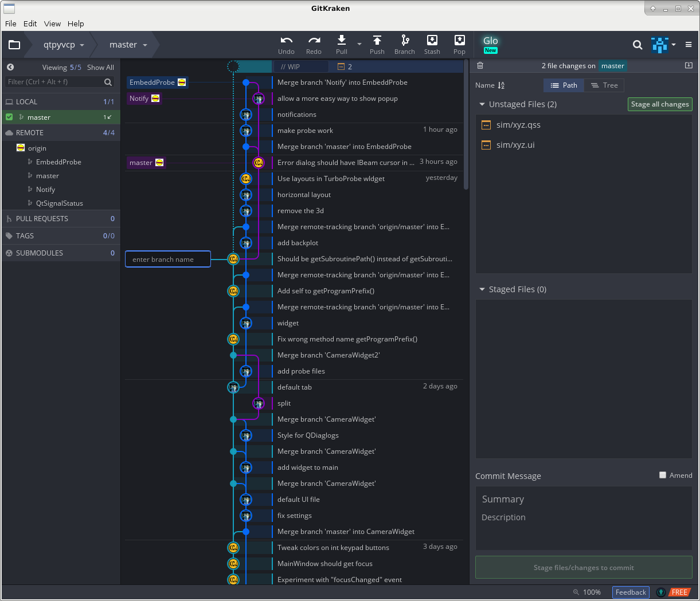Viewport: 700px width, 601px height.
Task: Enable the Amend checkbox
Action: pos(663,475)
